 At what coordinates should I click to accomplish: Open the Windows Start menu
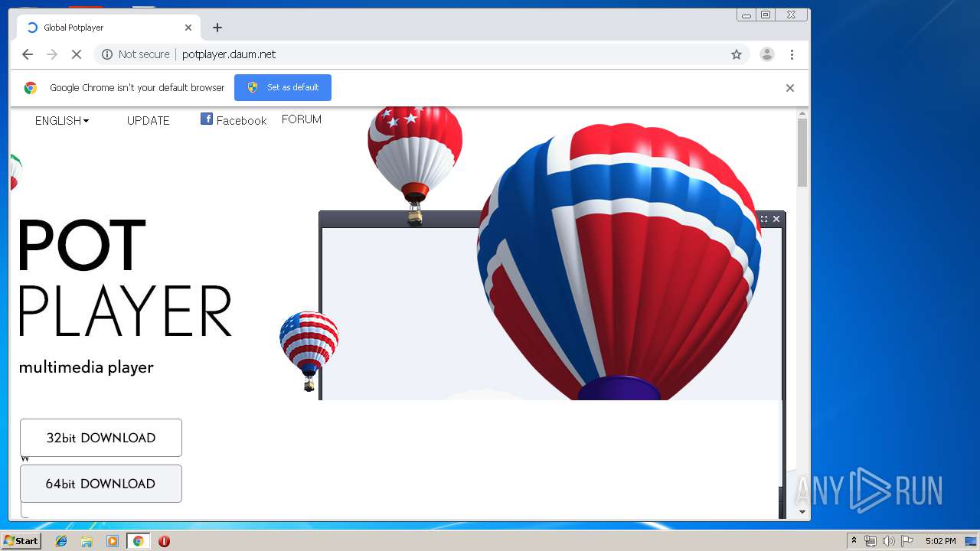tap(21, 541)
